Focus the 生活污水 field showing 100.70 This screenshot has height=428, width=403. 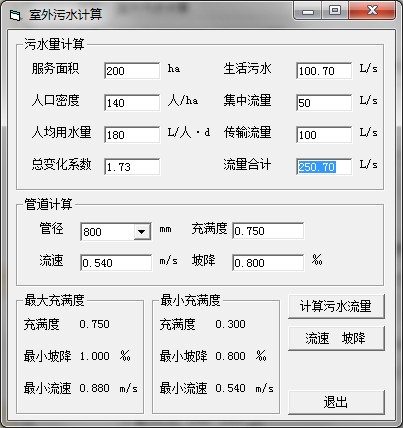point(324,71)
